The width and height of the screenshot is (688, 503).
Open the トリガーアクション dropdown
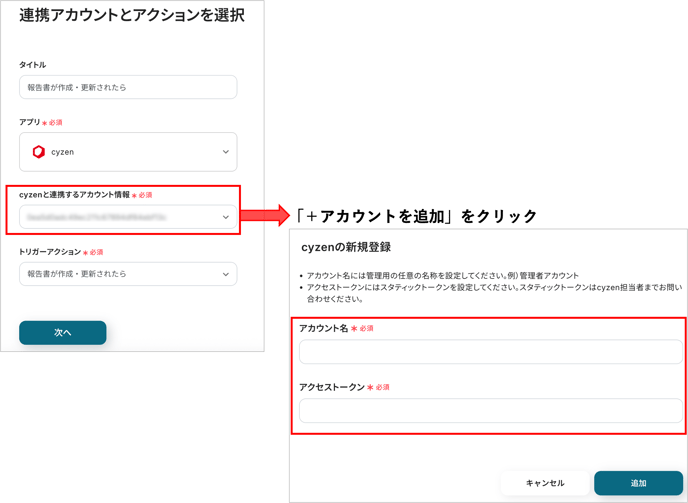pos(128,274)
